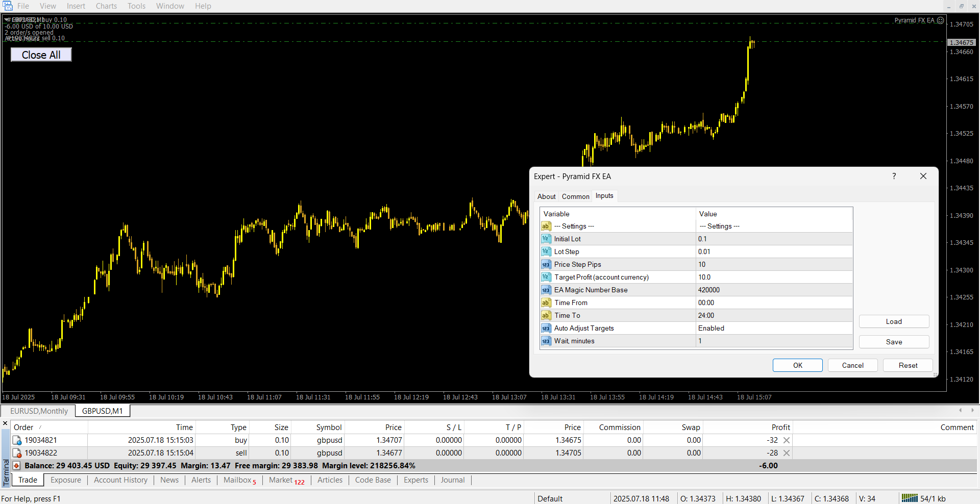Screen dimensions: 980x504
Task: Sort trades by the Order column header
Action: coord(23,427)
